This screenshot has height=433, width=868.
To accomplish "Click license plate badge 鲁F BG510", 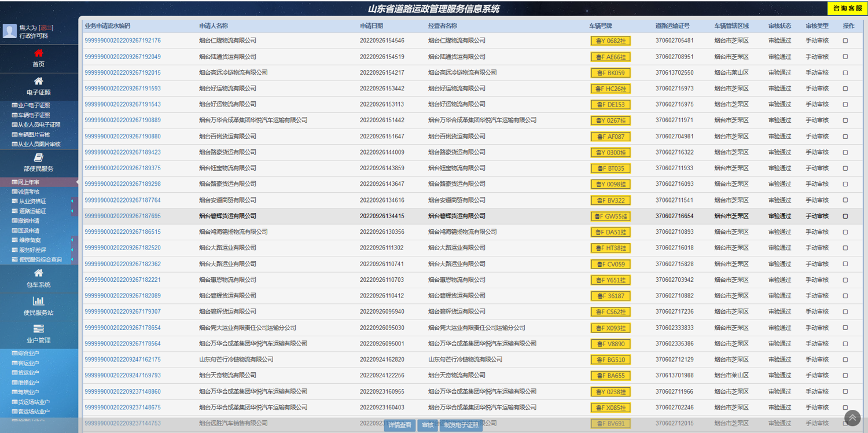I will [610, 359].
